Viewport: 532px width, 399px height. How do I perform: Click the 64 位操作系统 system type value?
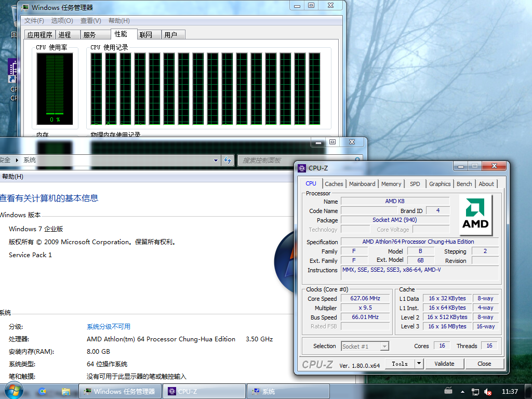[107, 364]
